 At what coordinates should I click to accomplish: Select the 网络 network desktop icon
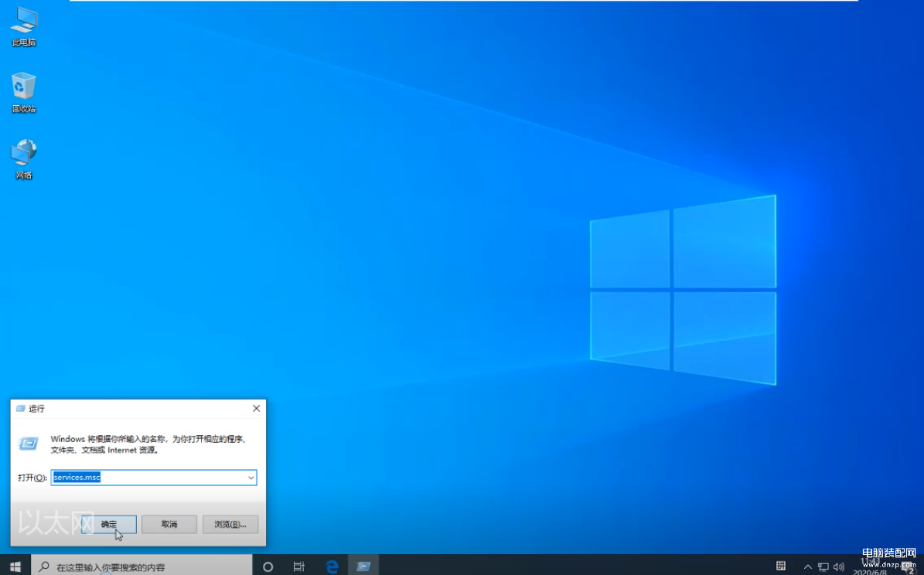[23, 159]
